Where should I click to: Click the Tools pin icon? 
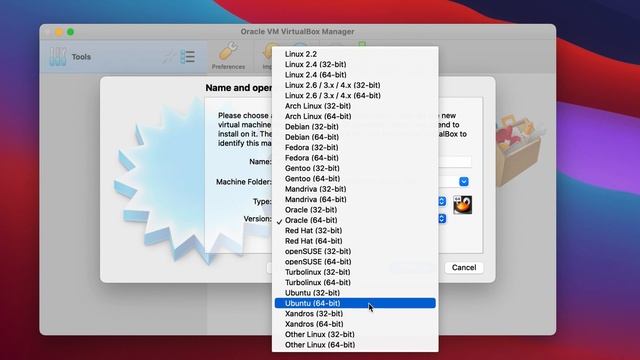(x=169, y=57)
